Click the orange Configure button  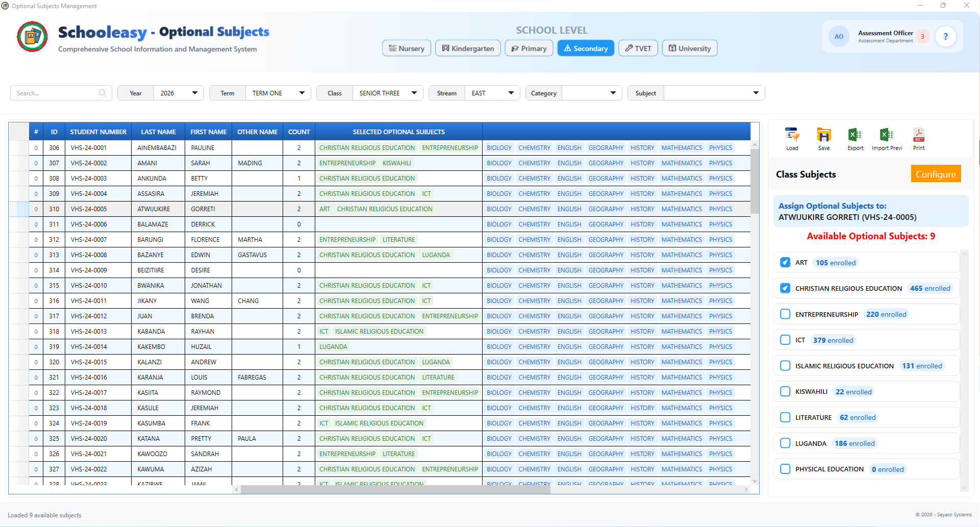936,174
